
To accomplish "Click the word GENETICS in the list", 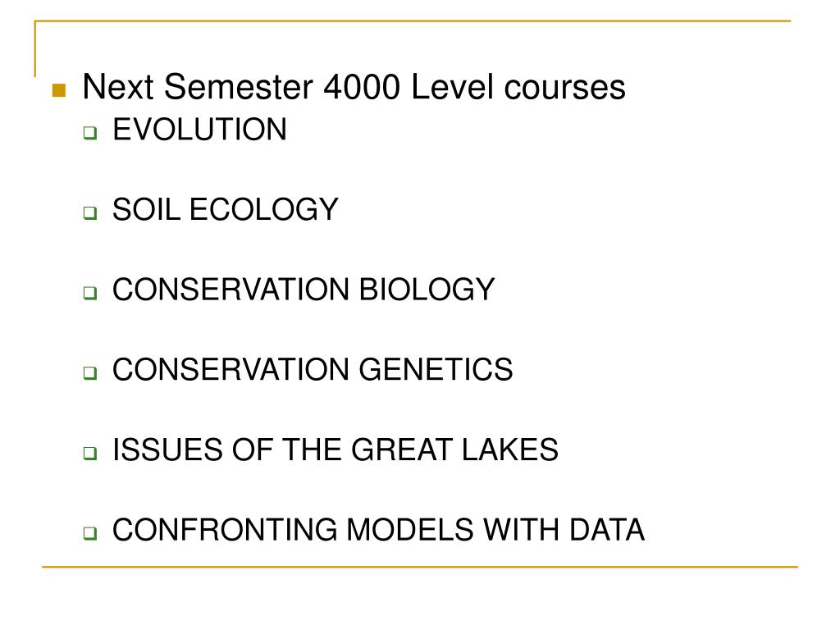I will pyautogui.click(x=436, y=370).
